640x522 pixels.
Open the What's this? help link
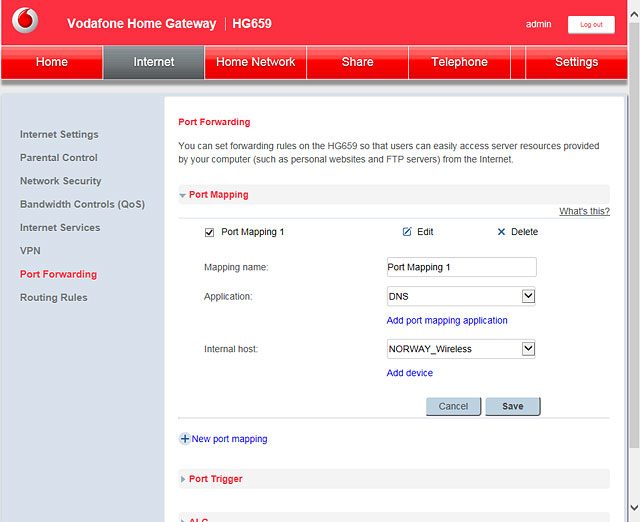584,211
